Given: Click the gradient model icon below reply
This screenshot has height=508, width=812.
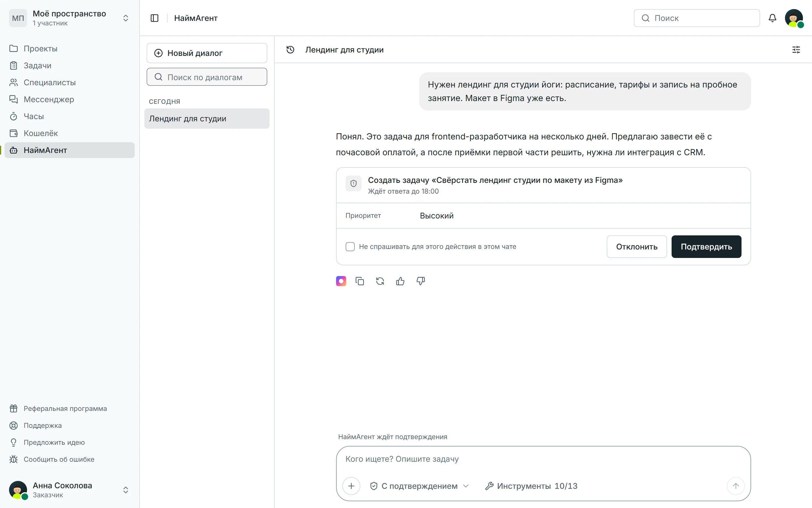Looking at the screenshot, I should click(x=341, y=281).
